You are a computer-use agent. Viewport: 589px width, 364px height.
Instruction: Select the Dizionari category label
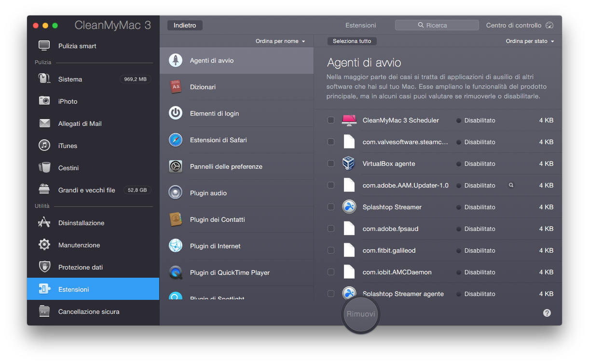click(203, 87)
